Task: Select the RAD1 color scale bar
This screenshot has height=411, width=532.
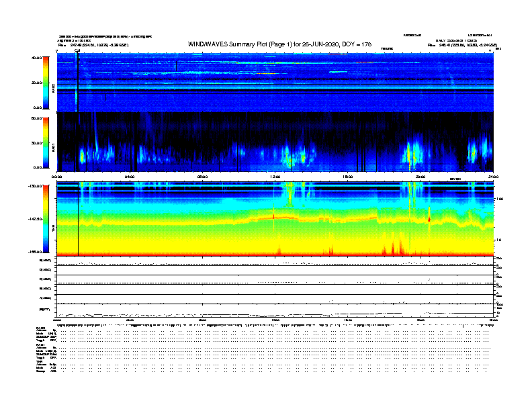Action: tap(46, 143)
